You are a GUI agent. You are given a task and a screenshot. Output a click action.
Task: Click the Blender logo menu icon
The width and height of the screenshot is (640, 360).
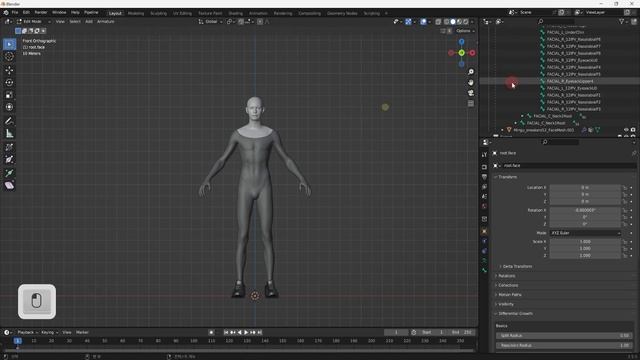(x=6, y=13)
